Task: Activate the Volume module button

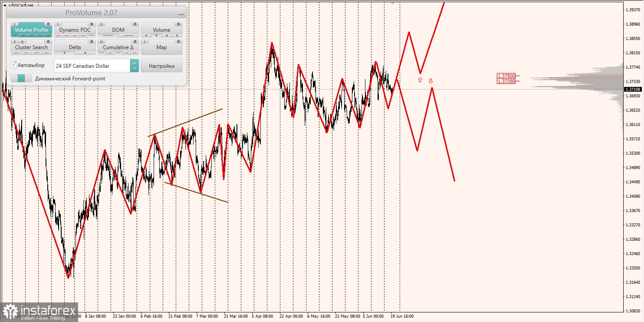Action: point(161,30)
